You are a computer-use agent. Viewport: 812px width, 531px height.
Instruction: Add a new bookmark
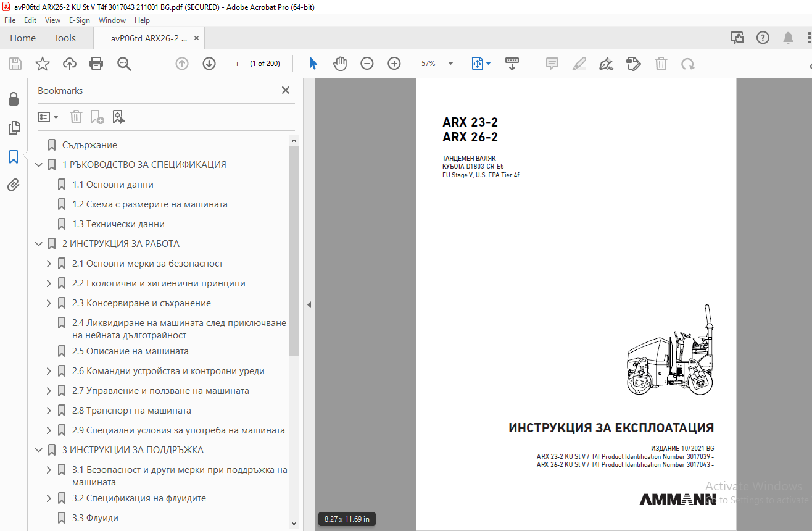coord(97,117)
